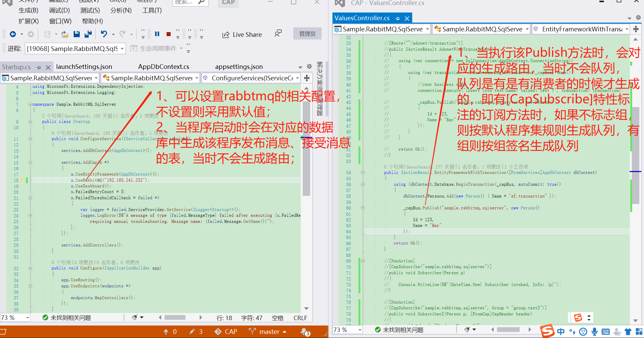
Task: Open the class dropdown in ValuesController.cs navigation bar
Action: click(481, 29)
